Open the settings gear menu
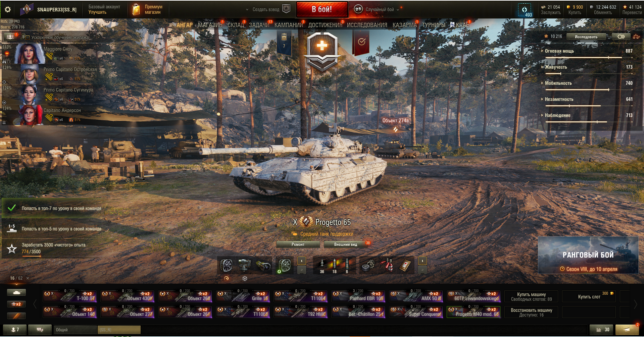This screenshot has width=644, height=337. [8, 9]
